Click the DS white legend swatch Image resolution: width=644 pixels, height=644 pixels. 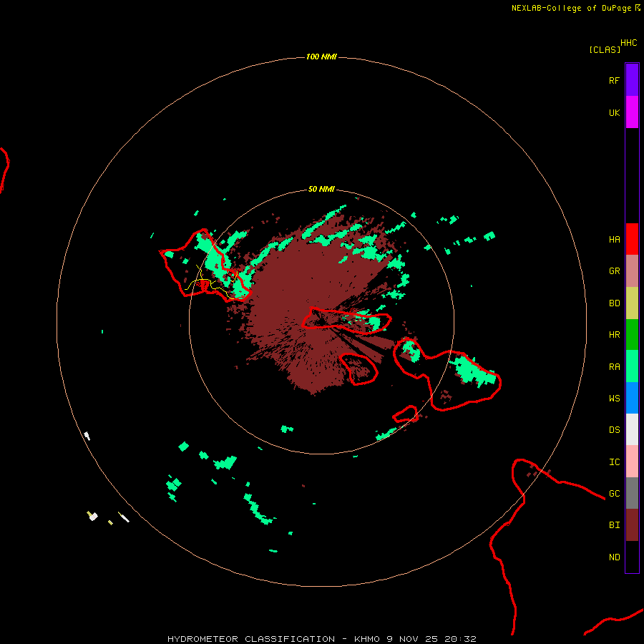[x=632, y=429]
